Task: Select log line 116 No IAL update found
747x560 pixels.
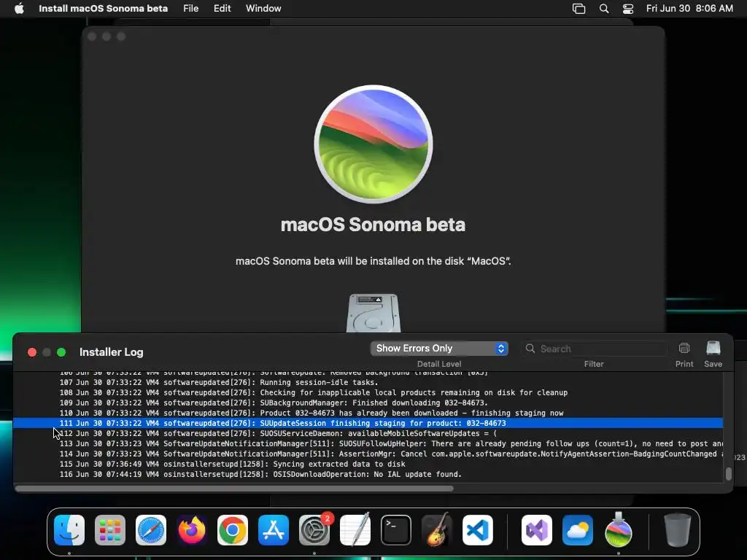Action: pyautogui.click(x=368, y=474)
